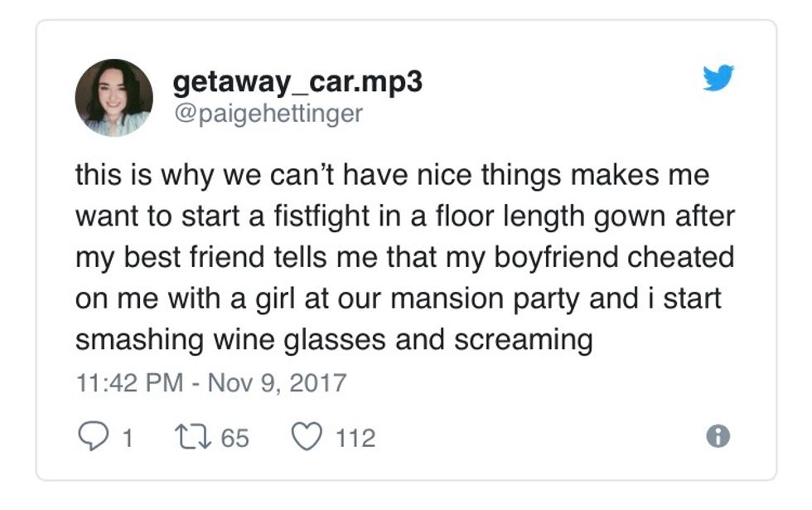Image resolution: width=812 pixels, height=510 pixels.
Task: Click the like count of 112
Action: pyautogui.click(x=355, y=437)
